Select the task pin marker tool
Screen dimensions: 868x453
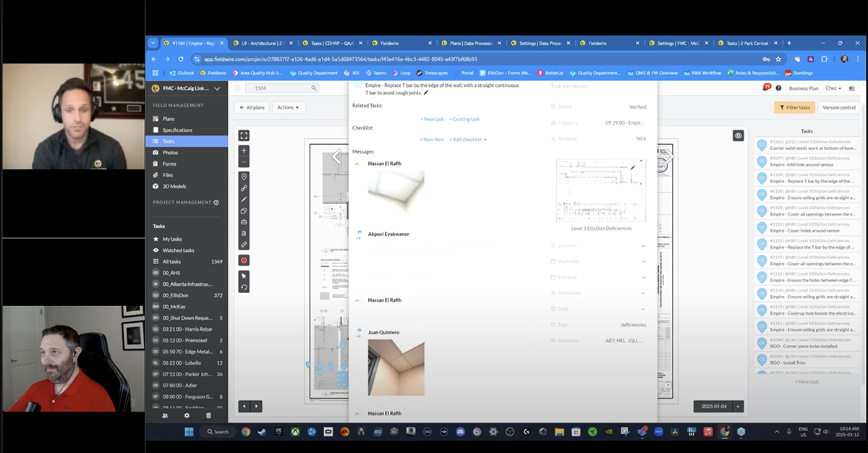click(x=244, y=177)
